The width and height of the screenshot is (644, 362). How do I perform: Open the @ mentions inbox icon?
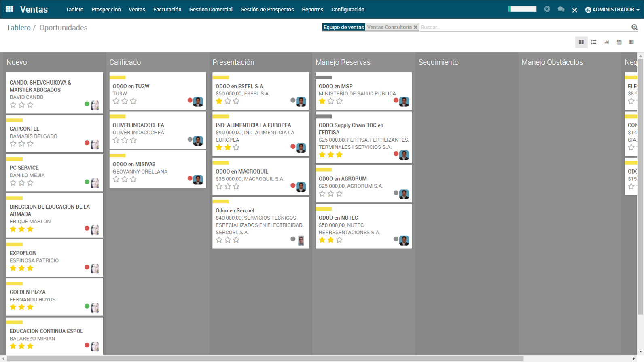pos(547,9)
